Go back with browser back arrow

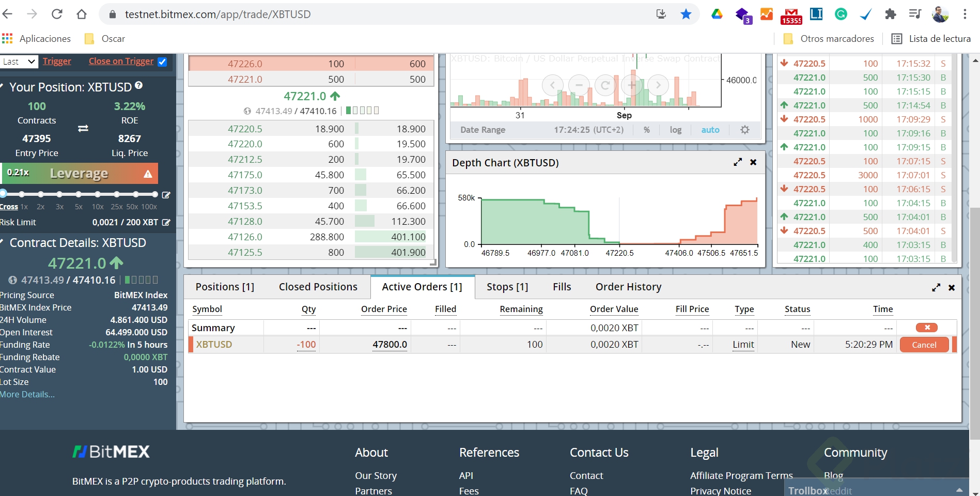[8, 14]
